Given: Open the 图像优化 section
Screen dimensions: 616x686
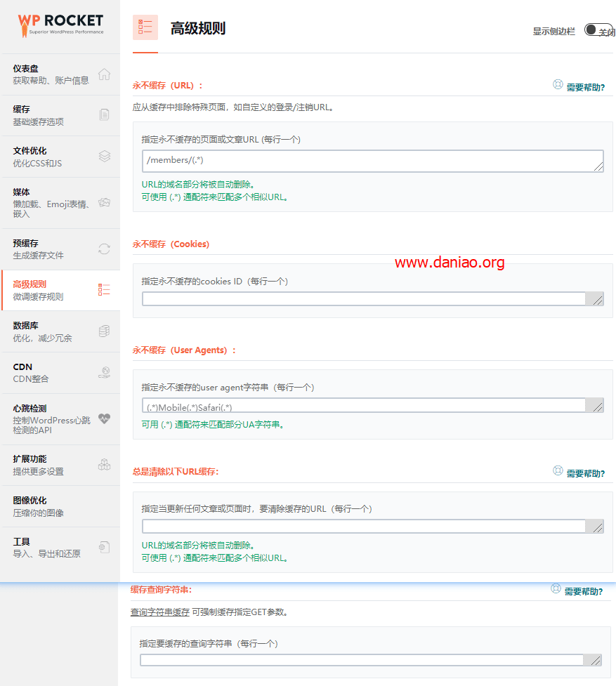Looking at the screenshot, I should (x=60, y=506).
